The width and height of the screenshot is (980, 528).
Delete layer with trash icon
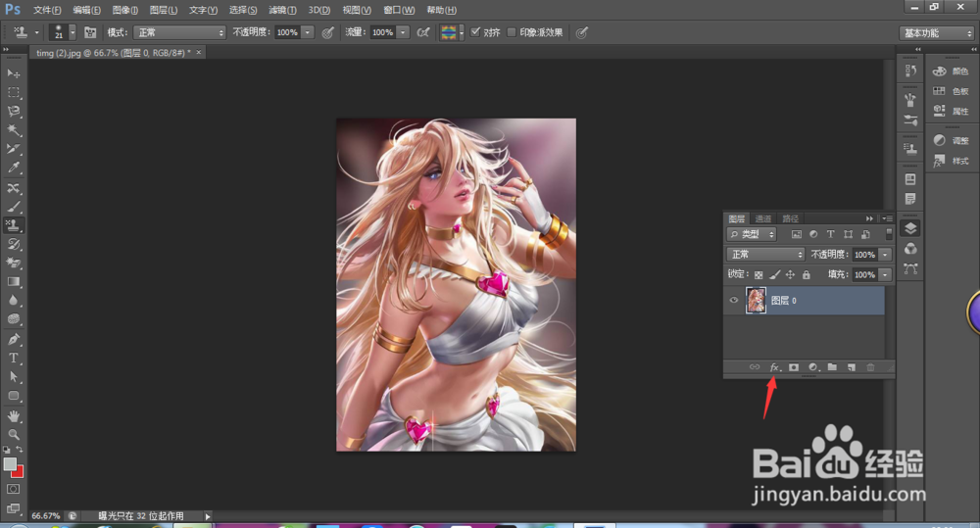click(870, 367)
